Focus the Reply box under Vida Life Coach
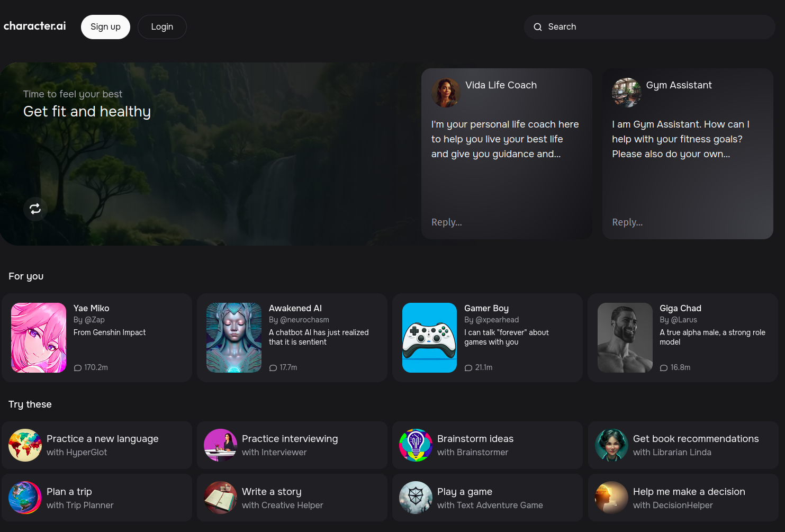Screen dimensions: 785x532 point(506,222)
